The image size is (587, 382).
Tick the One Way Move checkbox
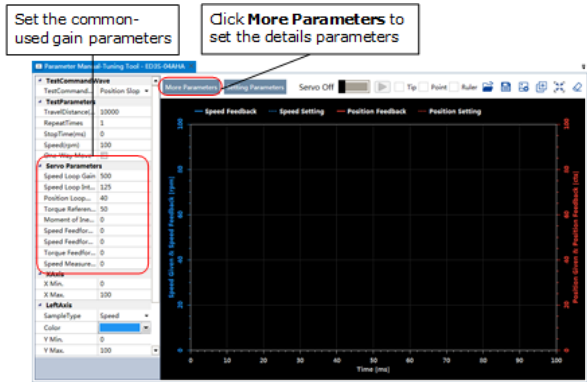point(104,155)
